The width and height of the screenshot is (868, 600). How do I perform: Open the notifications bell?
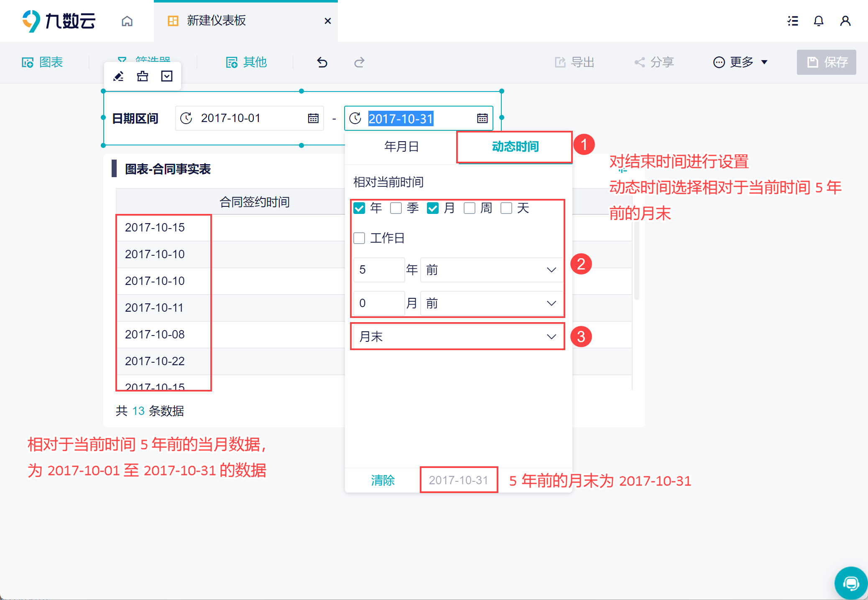pos(818,21)
